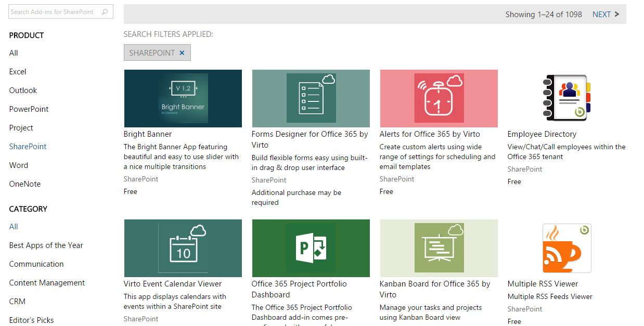This screenshot has height=326, width=644.
Task: Go to next page using arrow chevron
Action: point(617,14)
